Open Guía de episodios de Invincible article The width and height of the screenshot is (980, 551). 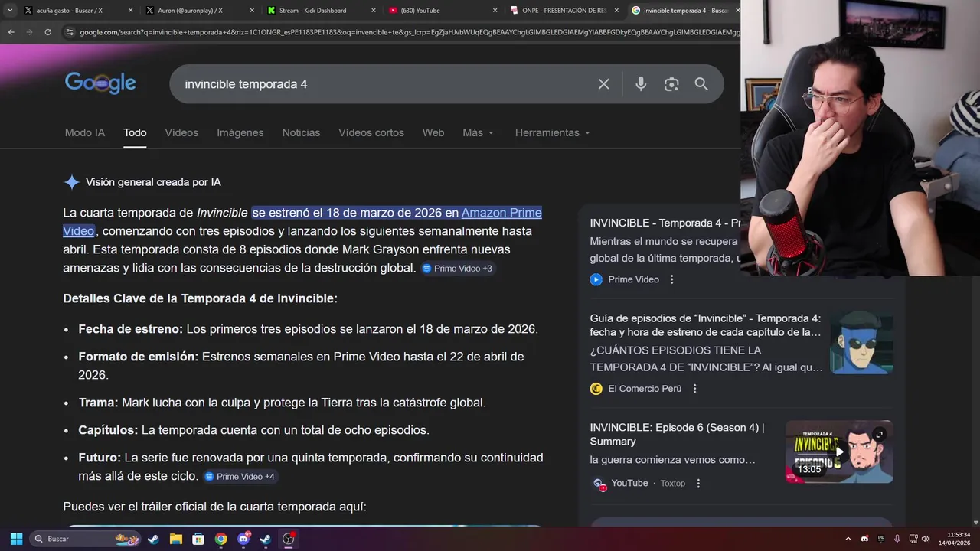[x=705, y=325]
